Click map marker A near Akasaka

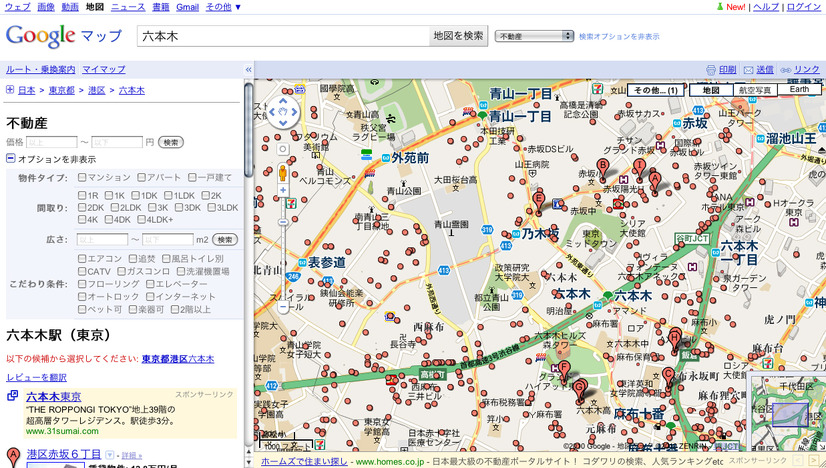[x=655, y=182]
